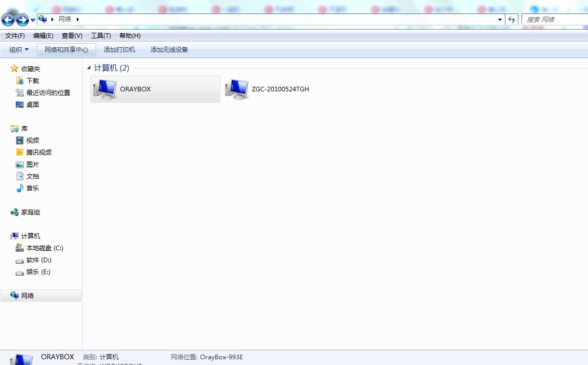The image size is (588, 365).
Task: Click 添加无线设备 button
Action: click(169, 49)
